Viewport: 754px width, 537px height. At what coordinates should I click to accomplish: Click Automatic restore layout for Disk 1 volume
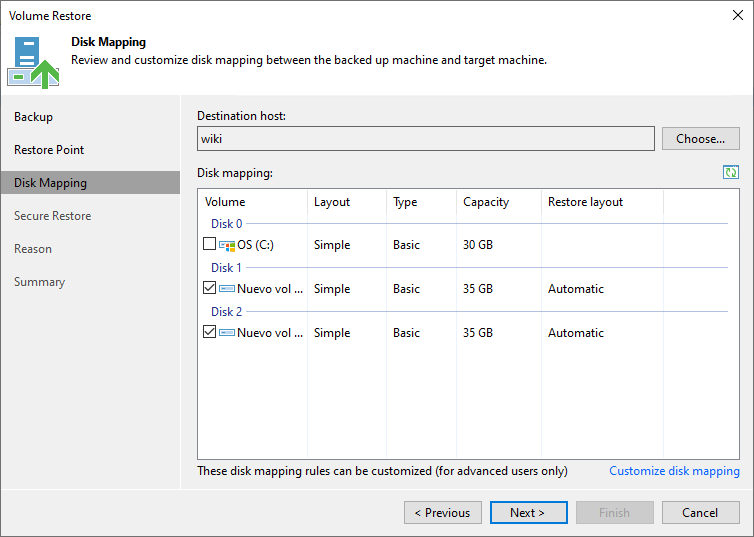click(x=576, y=289)
